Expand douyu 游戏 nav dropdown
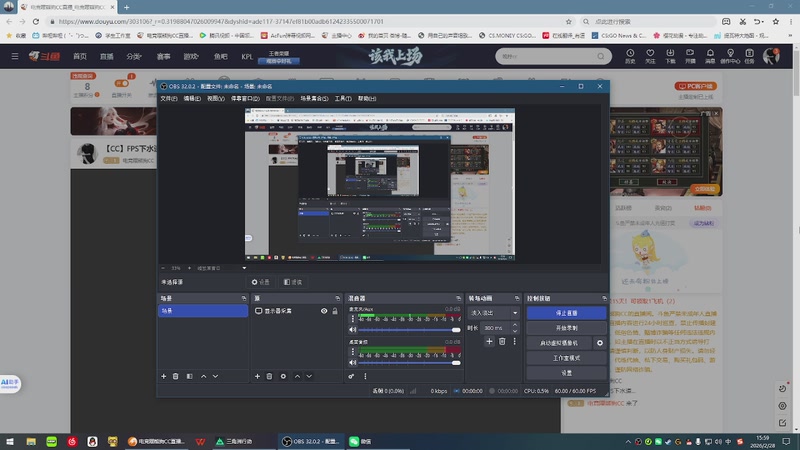800x450 pixels. [191, 56]
